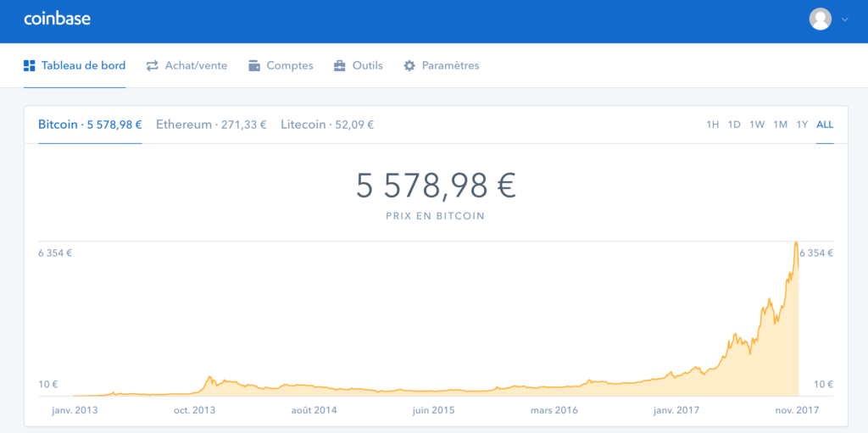Select the ALL time range
The width and height of the screenshot is (868, 433).
pyautogui.click(x=825, y=125)
